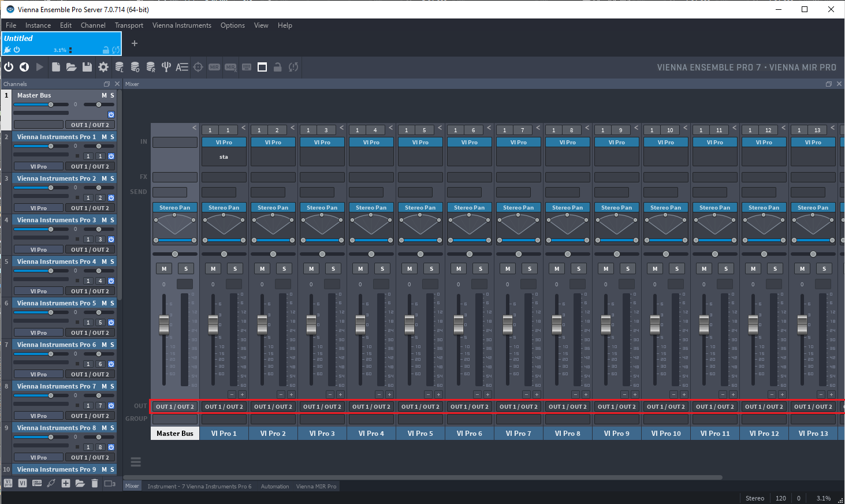Image resolution: width=845 pixels, height=504 pixels.
Task: Toggle M on Vienna Instruments Pro 3 channel row
Action: click(104, 220)
